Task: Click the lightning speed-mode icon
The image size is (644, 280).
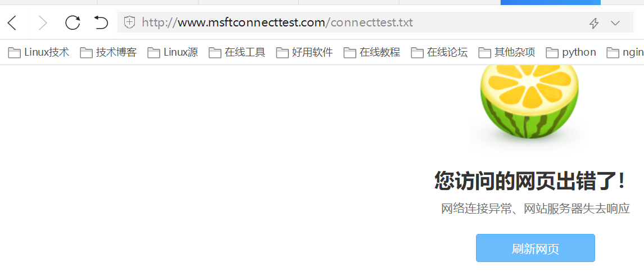Action: (594, 23)
